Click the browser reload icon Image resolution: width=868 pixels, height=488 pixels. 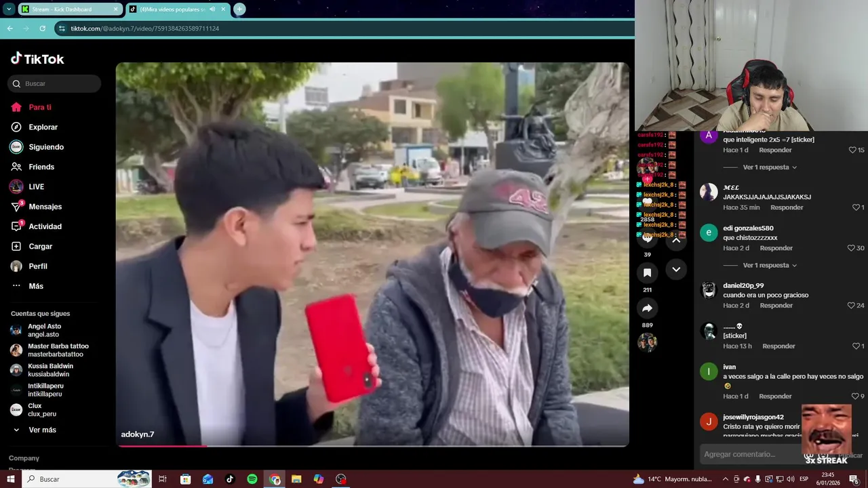pos(42,28)
